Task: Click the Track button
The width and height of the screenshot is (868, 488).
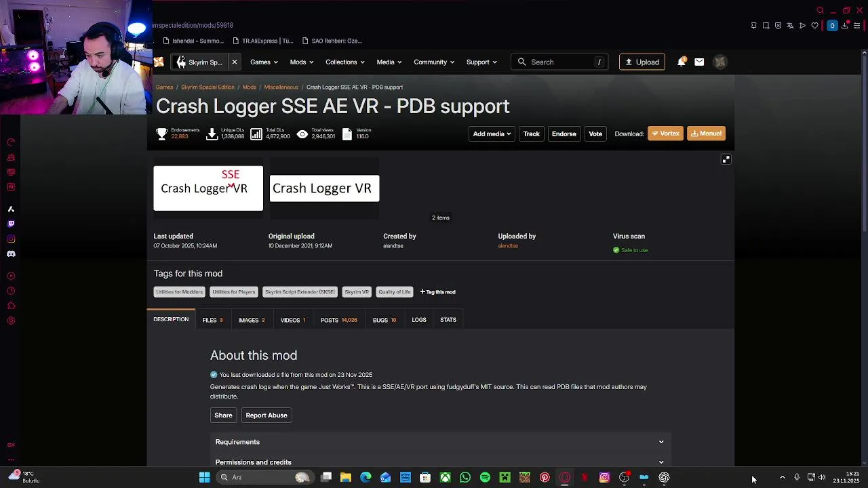Action: [x=532, y=134]
